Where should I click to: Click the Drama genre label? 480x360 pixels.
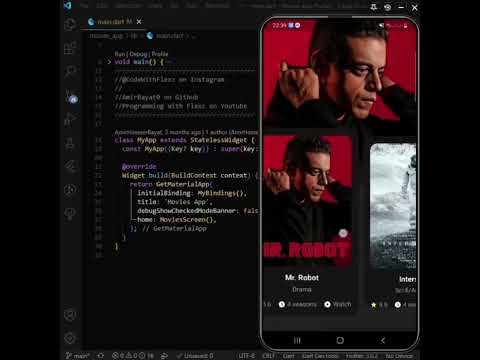[x=302, y=290]
